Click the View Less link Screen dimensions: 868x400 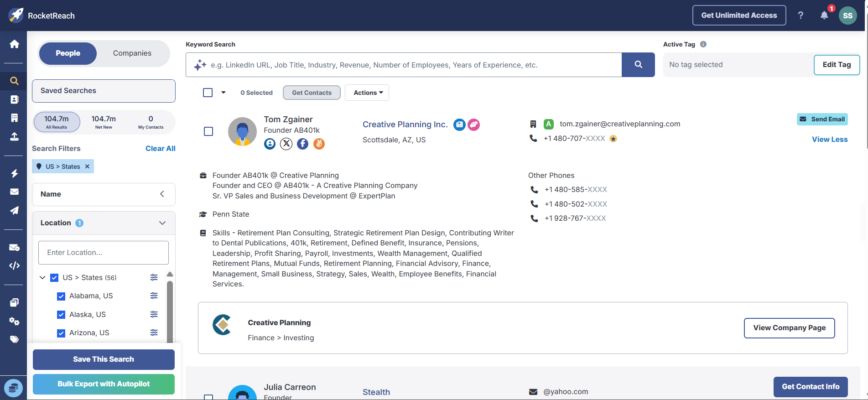[x=830, y=140]
